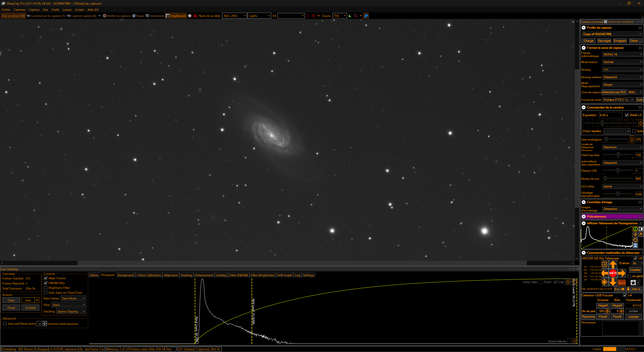Click the blue plug hardware connection icon
This screenshot has height=352, width=644.
tap(366, 16)
